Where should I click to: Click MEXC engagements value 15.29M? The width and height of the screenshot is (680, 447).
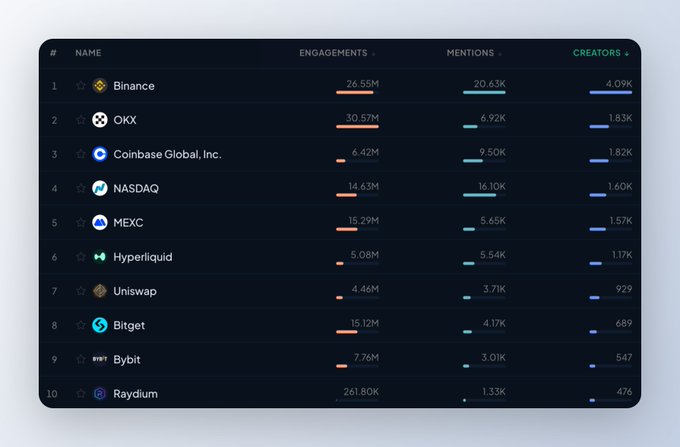pyautogui.click(x=363, y=221)
